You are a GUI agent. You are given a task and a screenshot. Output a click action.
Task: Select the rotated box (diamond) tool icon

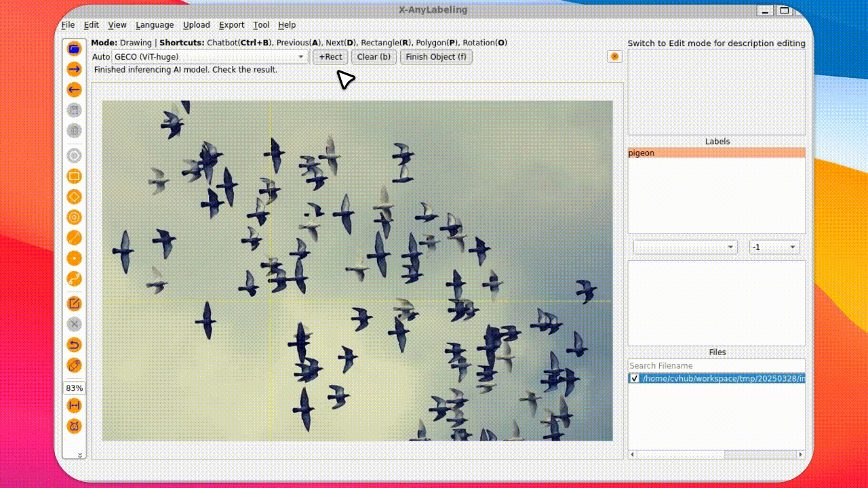click(75, 197)
